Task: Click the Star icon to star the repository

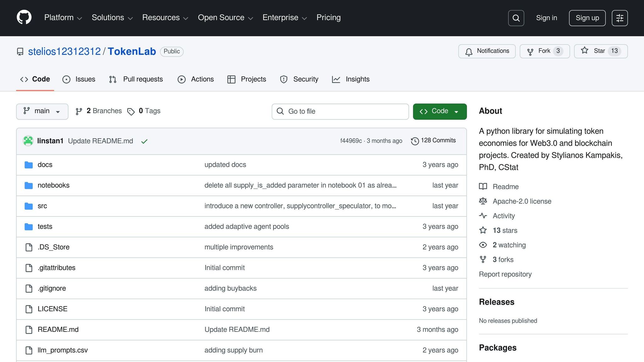Action: pyautogui.click(x=585, y=51)
